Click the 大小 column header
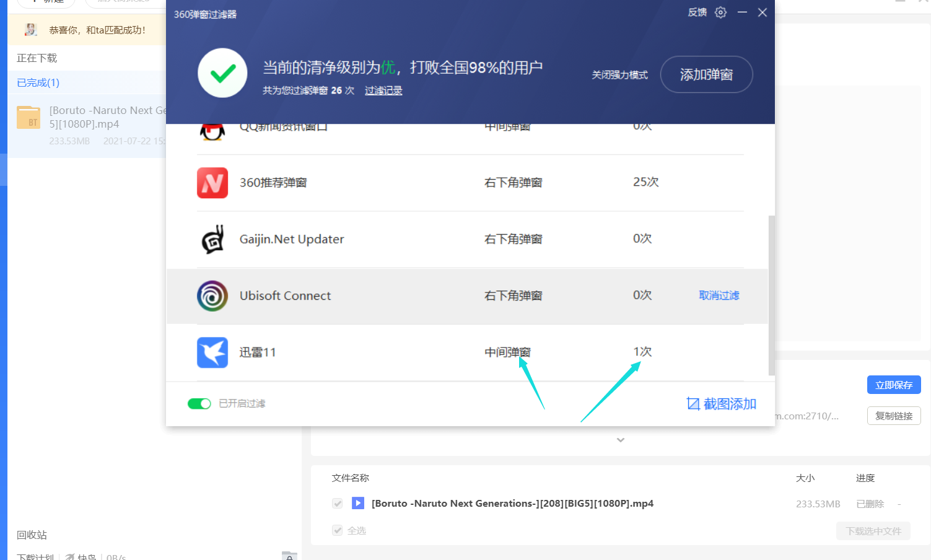 point(805,478)
